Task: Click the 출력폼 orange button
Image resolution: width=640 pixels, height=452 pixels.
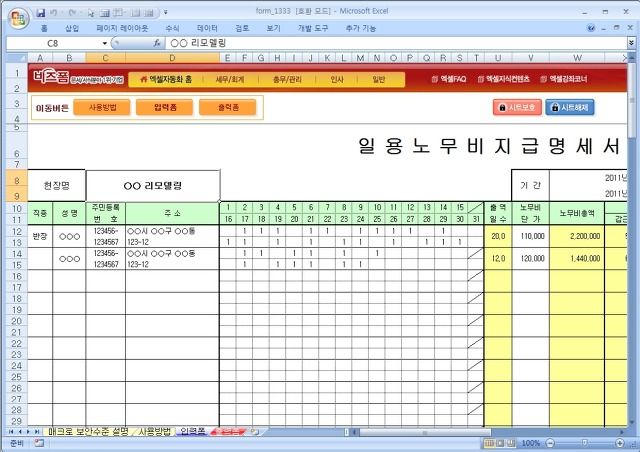Action: (228, 108)
